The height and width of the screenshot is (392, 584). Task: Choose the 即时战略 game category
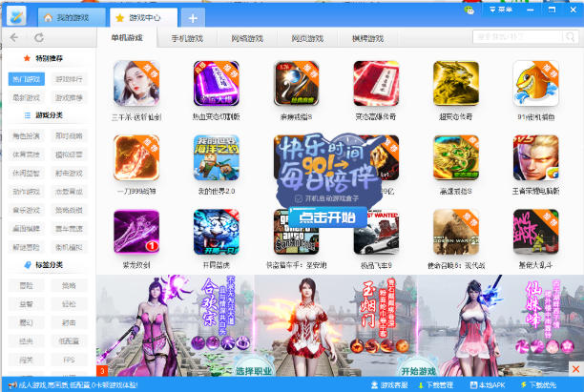(69, 135)
